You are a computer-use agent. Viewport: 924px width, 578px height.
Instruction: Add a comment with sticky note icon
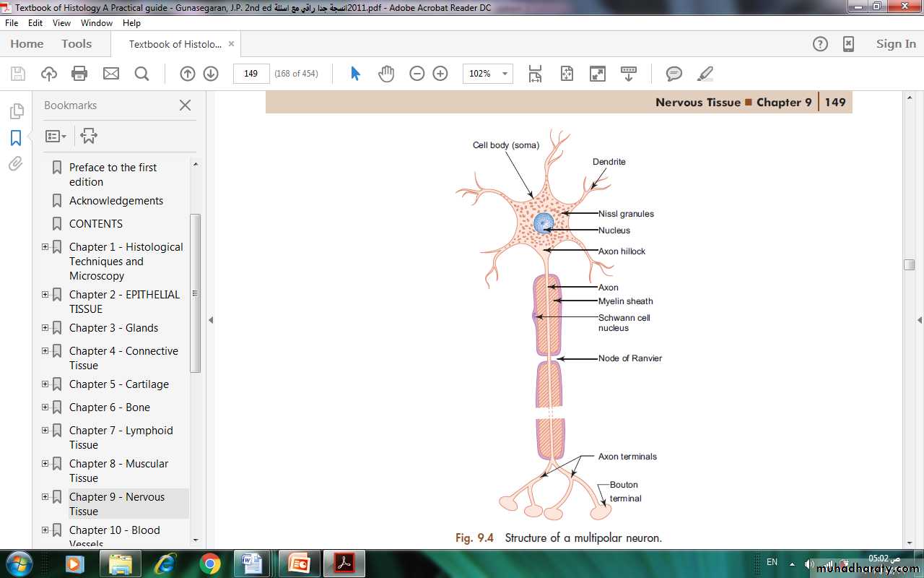click(x=674, y=74)
